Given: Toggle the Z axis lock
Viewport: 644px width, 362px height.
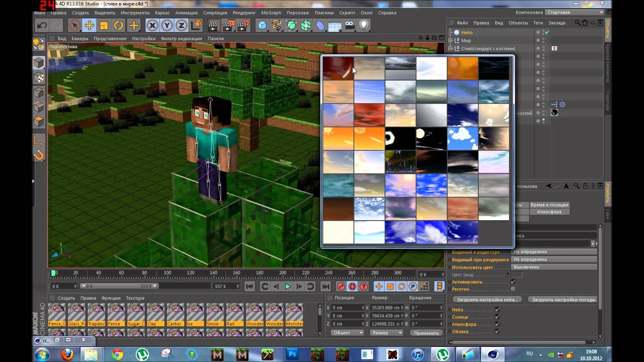Looking at the screenshot, I should [182, 25].
